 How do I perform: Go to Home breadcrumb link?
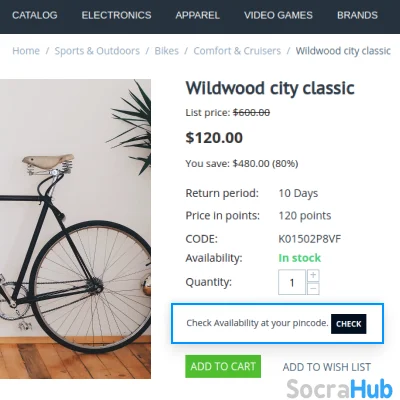tap(26, 51)
